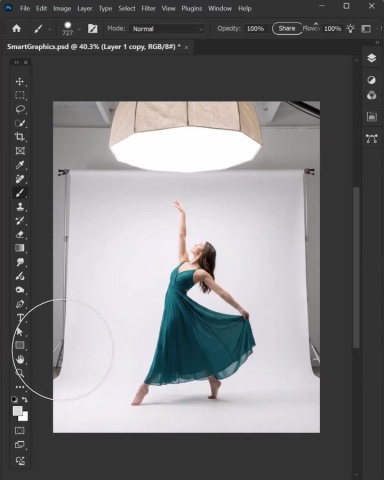Close the SmartGraphics.psd tab
Image resolution: width=384 pixels, height=480 pixels.
coord(186,48)
